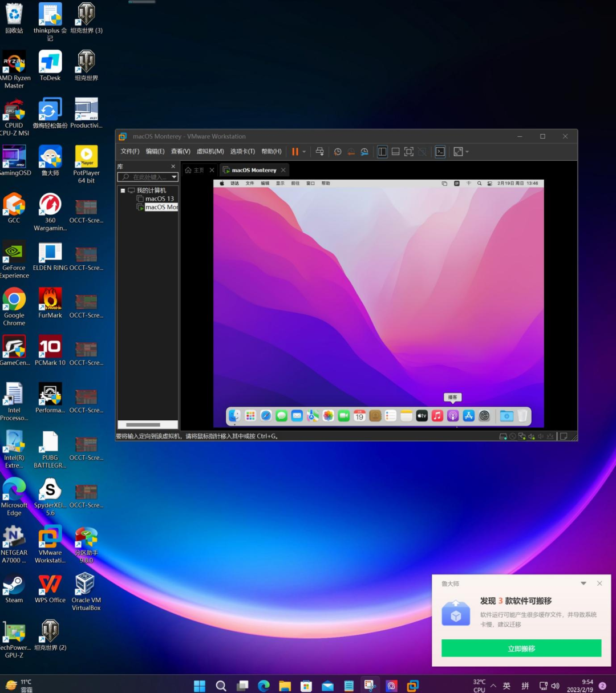The height and width of the screenshot is (693, 616).
Task: Toggle the library sidebar view icon
Action: [x=382, y=152]
